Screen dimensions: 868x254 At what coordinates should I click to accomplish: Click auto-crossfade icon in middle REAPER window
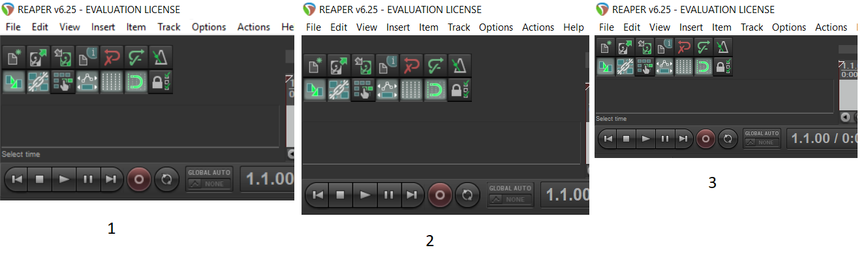(x=315, y=89)
